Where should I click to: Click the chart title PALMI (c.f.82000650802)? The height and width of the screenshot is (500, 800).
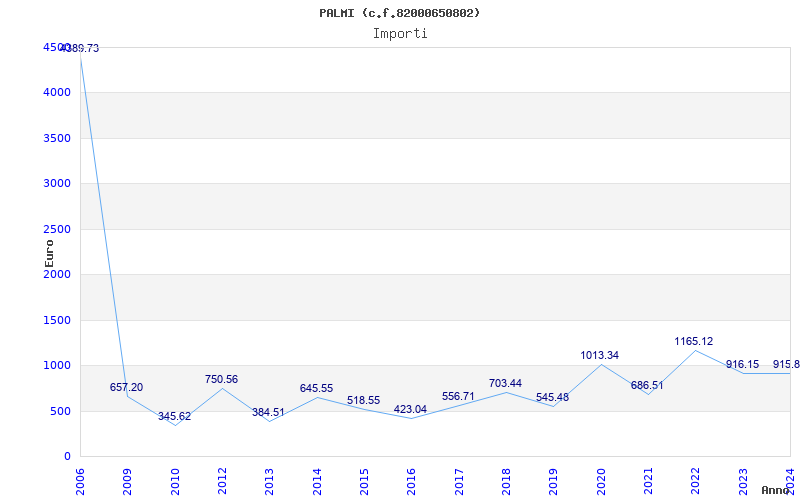399,13
